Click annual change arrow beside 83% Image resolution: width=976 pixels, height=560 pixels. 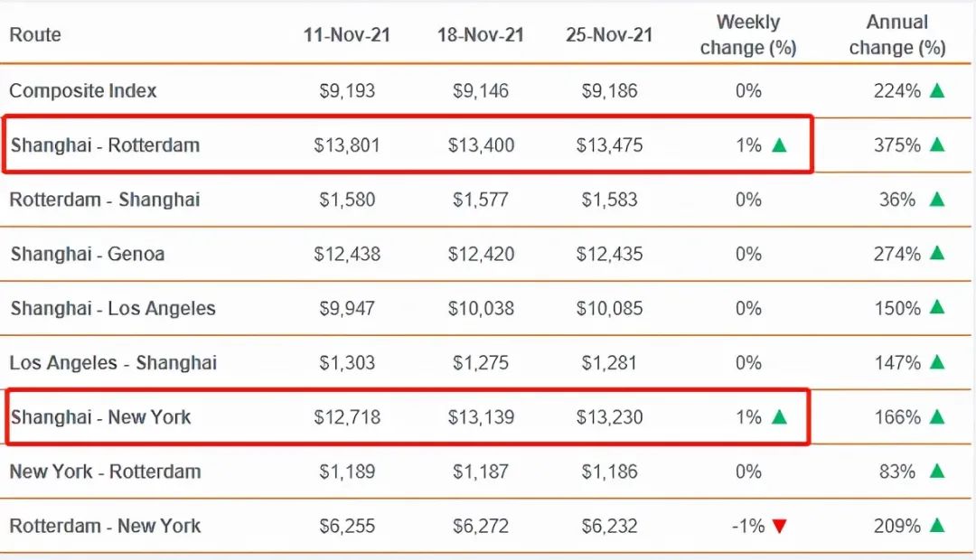(x=937, y=471)
